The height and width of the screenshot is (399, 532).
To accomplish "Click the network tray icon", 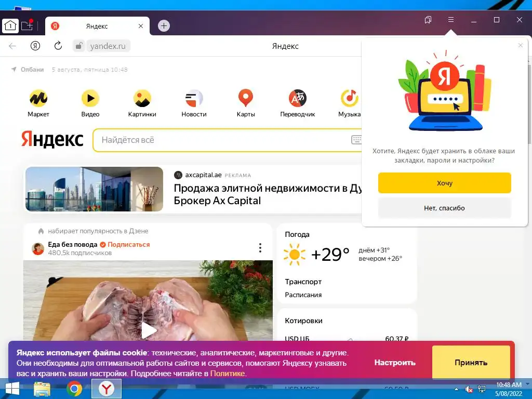I will coord(481,389).
